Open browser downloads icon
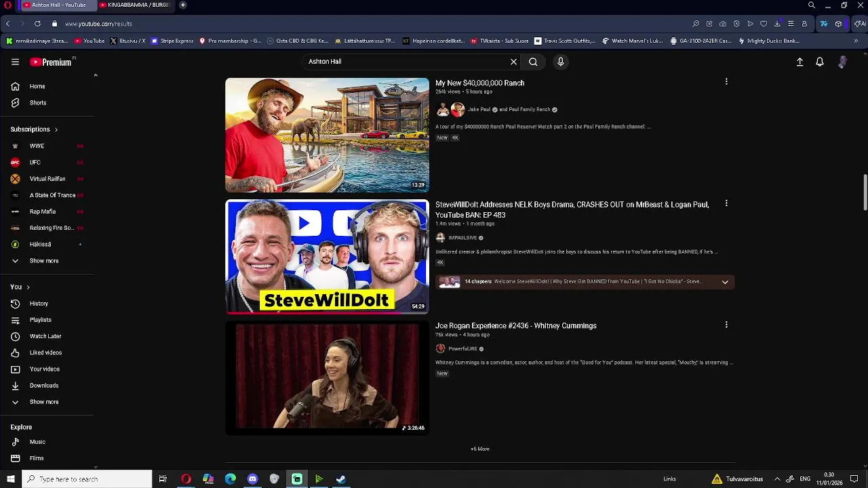This screenshot has width=868, height=488. tap(777, 24)
